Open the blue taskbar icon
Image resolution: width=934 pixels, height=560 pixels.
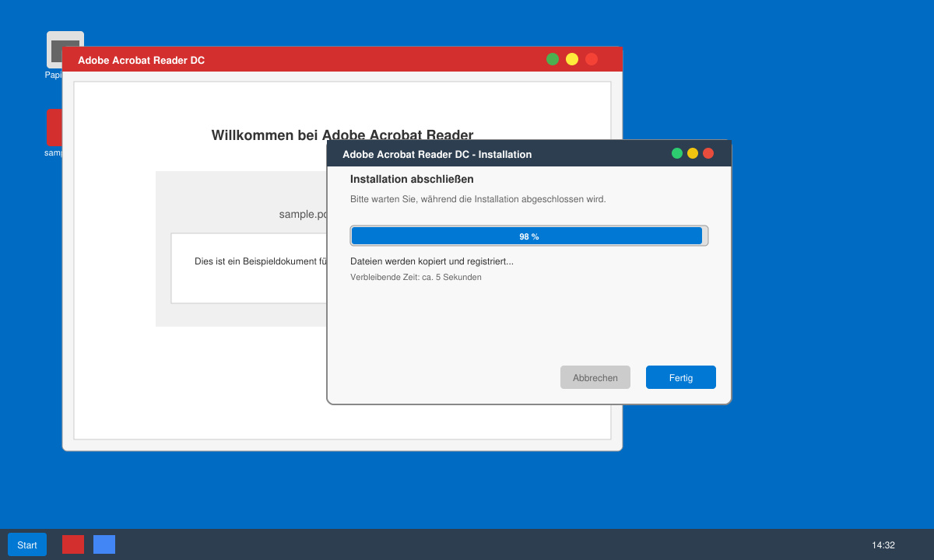(x=104, y=544)
